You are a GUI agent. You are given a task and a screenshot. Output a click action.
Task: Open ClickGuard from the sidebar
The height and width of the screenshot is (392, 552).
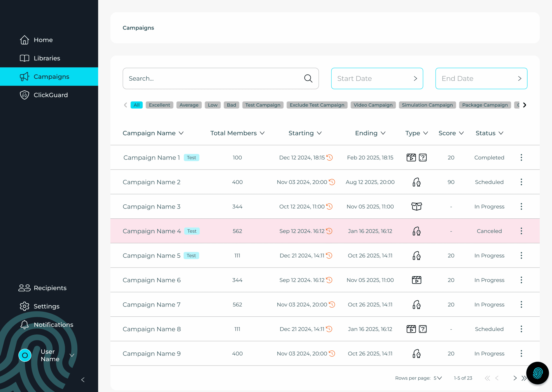point(44,95)
